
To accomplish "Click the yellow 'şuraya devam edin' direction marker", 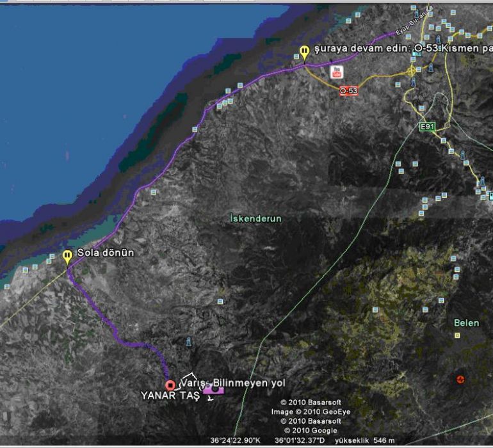I will point(305,52).
